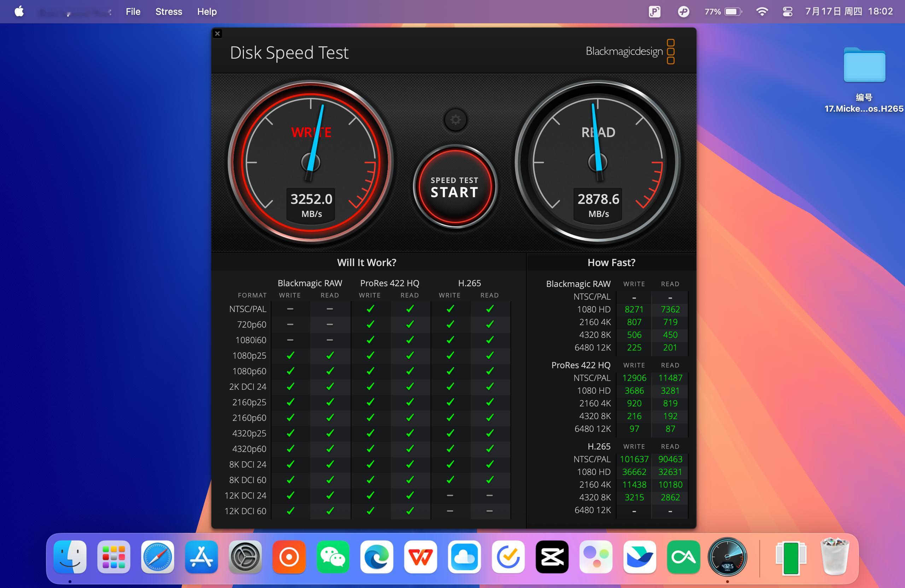Open the checkmark to-do app in Dock

[508, 557]
